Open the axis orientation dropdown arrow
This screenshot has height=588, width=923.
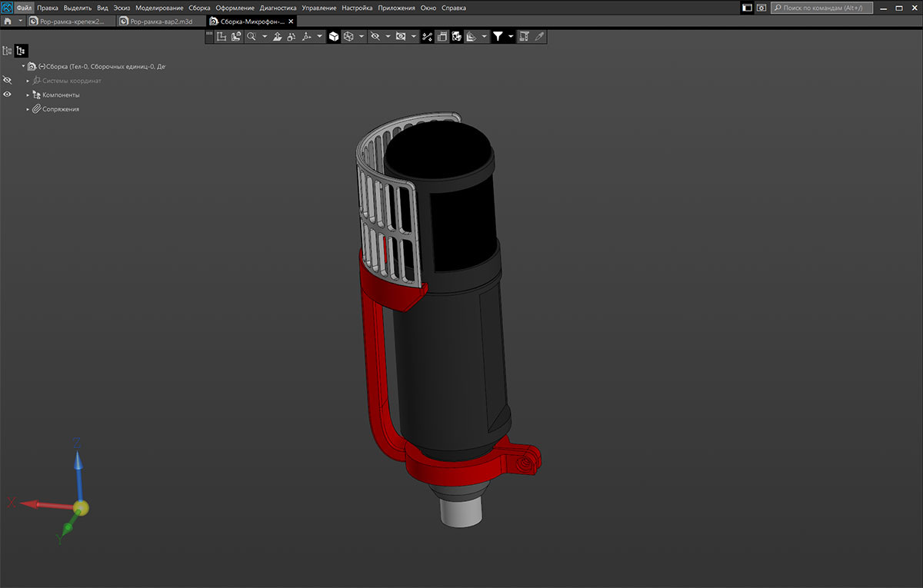coord(319,36)
